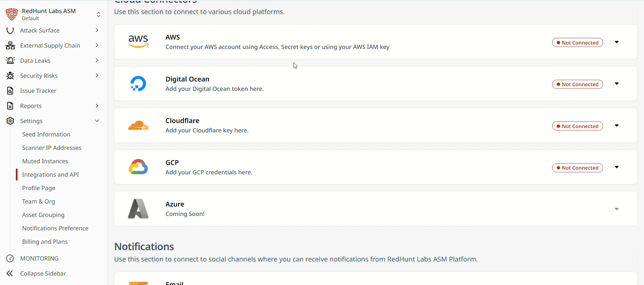Click the Collapse Sidebar double-arrow icon

click(10, 274)
